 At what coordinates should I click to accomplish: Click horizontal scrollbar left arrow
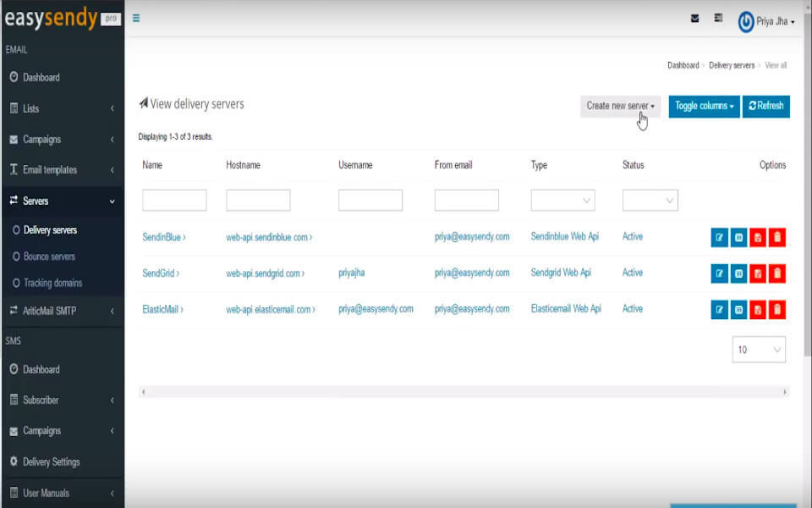coord(144,392)
